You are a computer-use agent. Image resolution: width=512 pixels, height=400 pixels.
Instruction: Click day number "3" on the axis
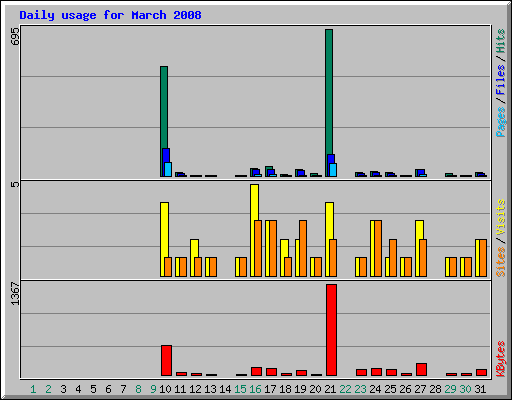(63, 389)
